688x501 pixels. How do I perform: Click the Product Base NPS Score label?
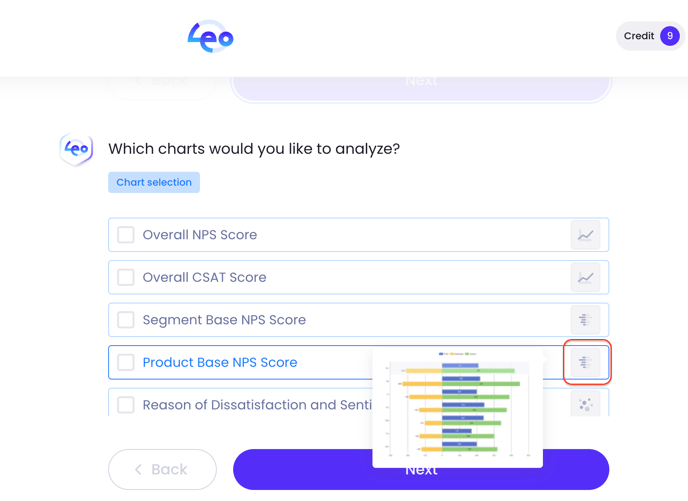point(220,362)
